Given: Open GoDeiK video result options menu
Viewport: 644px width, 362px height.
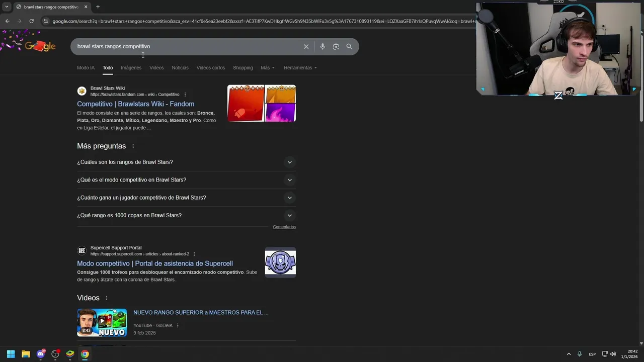Looking at the screenshot, I should tap(178, 326).
